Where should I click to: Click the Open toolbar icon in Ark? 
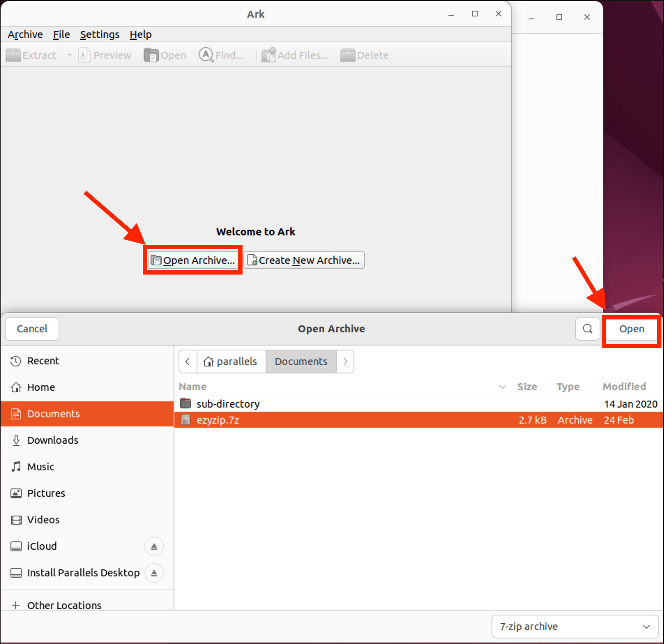point(165,55)
